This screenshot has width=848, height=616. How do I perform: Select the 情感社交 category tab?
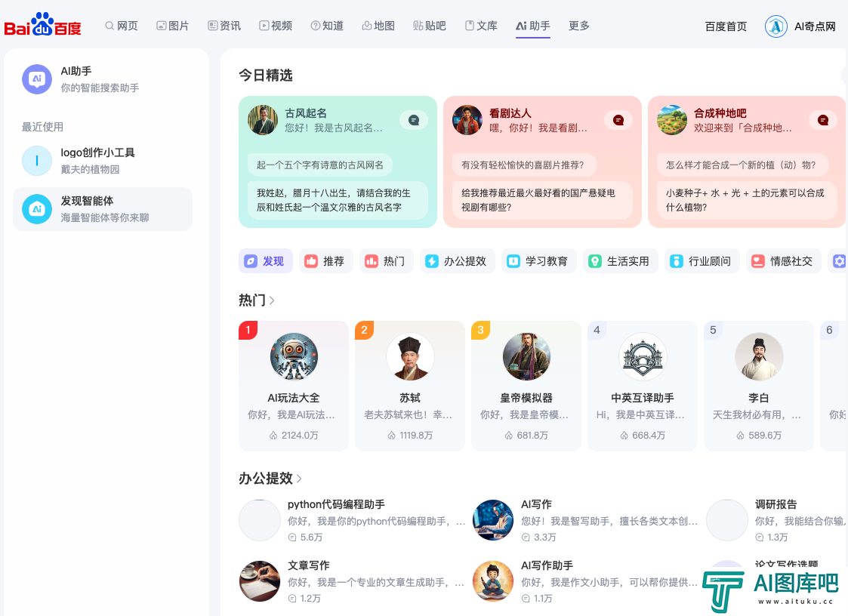(784, 261)
